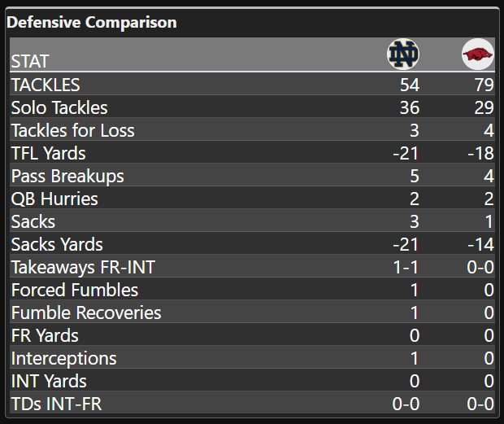
Task: Click the FR Yards row label
Action: 45,335
